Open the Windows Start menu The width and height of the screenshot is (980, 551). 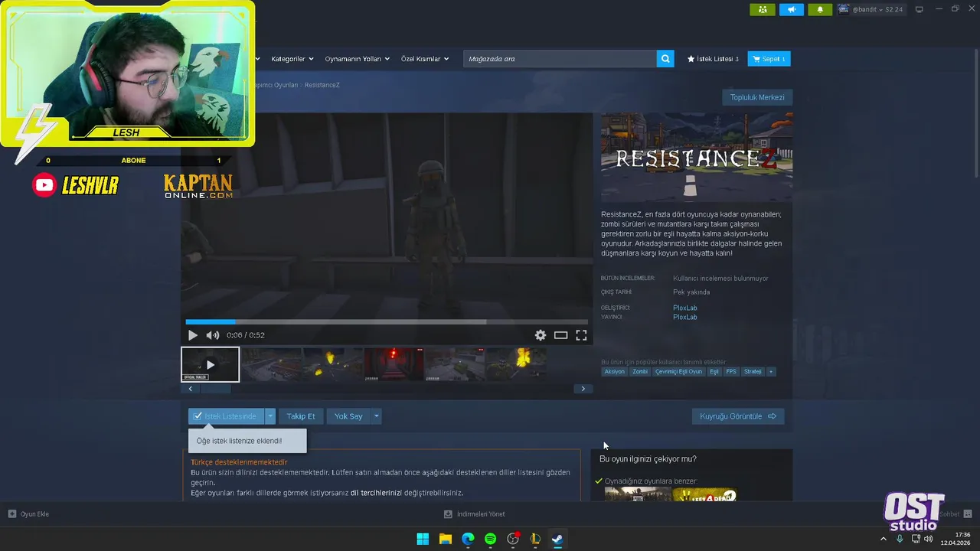point(423,539)
